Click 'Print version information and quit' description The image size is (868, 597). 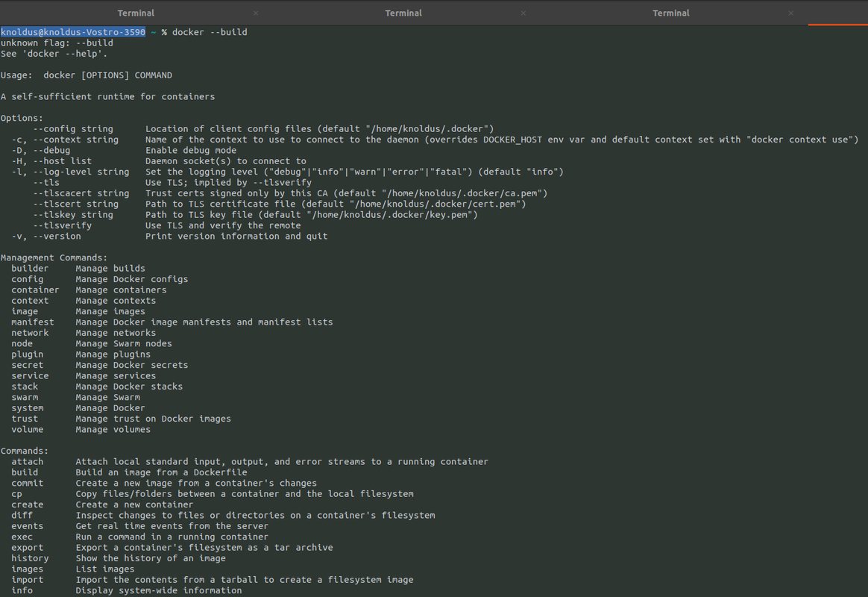[236, 236]
